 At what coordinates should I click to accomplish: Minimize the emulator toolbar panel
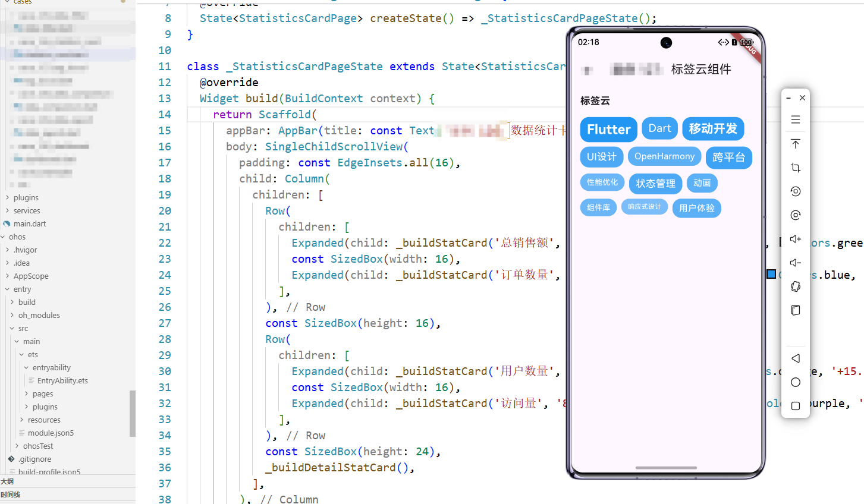(788, 98)
